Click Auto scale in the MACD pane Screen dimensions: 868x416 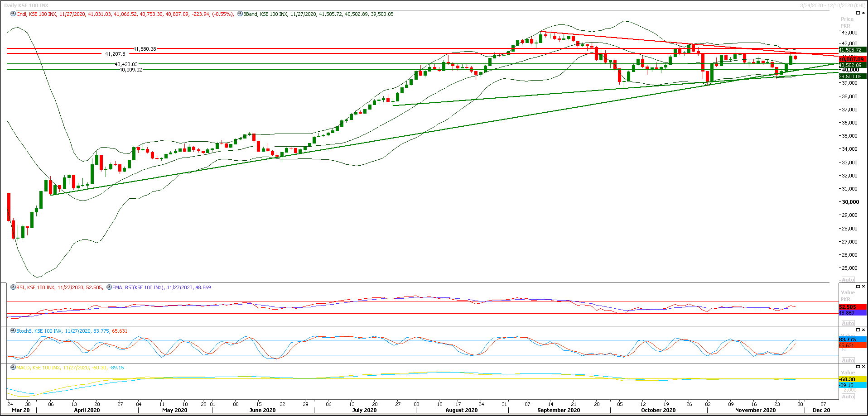coord(848,397)
